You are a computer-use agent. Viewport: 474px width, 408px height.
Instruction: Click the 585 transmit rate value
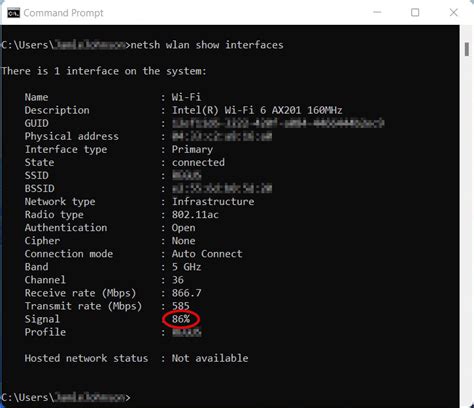coord(180,306)
